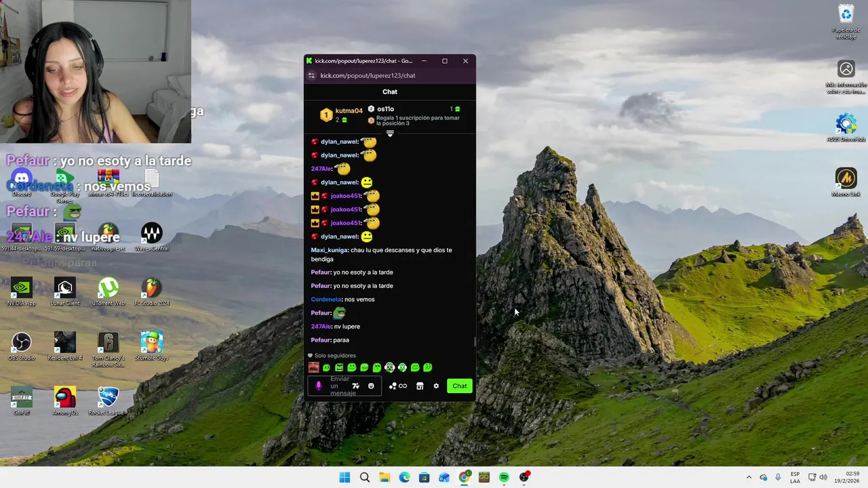Screen dimensions: 868x488
Task: Open the nativos preset desktop file
Action: click(x=108, y=237)
